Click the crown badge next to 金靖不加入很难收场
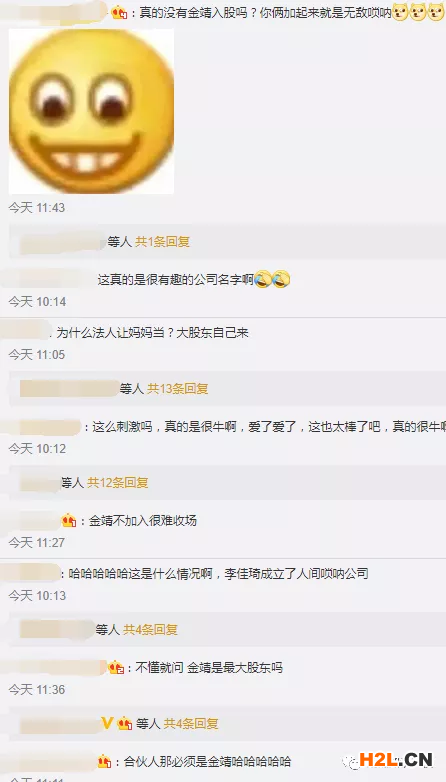The width and height of the screenshot is (446, 782). (69, 521)
